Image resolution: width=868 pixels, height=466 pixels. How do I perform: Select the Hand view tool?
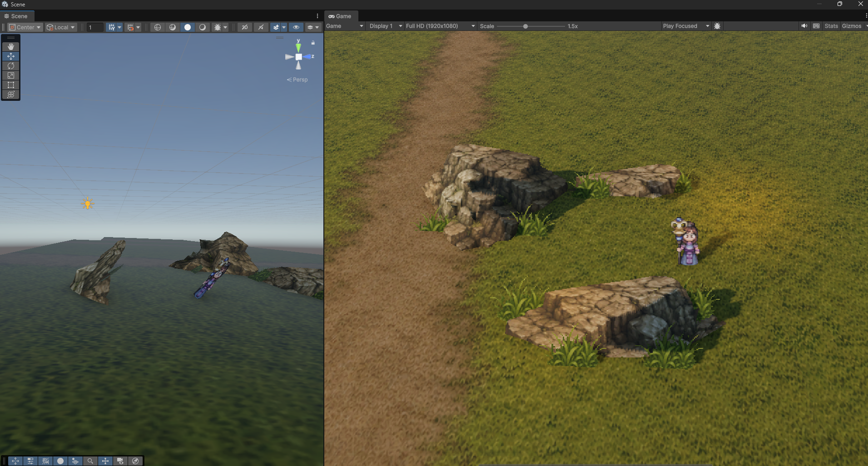pos(11,46)
